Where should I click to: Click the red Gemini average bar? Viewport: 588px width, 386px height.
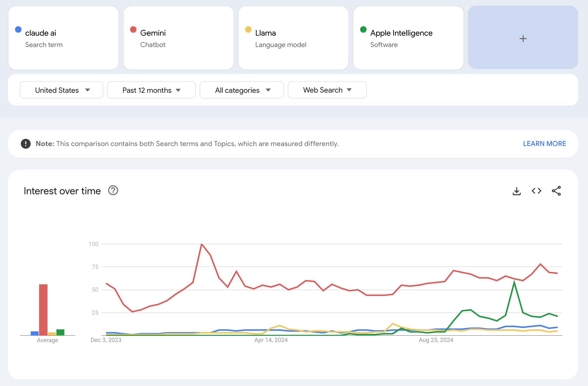tap(43, 310)
